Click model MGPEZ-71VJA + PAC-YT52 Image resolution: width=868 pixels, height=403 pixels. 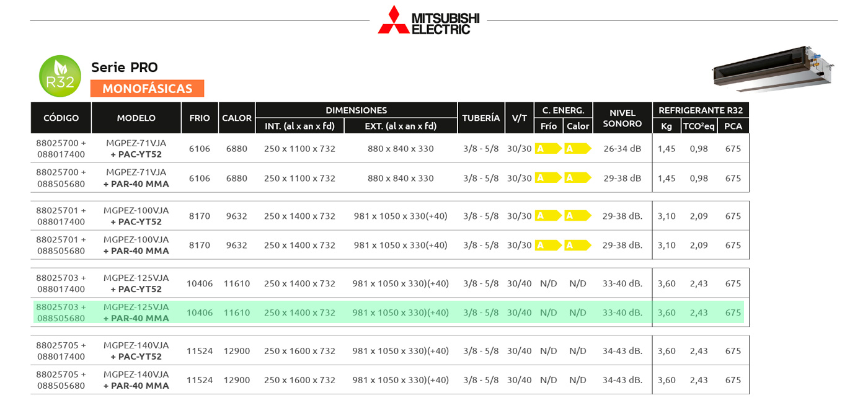click(x=136, y=149)
